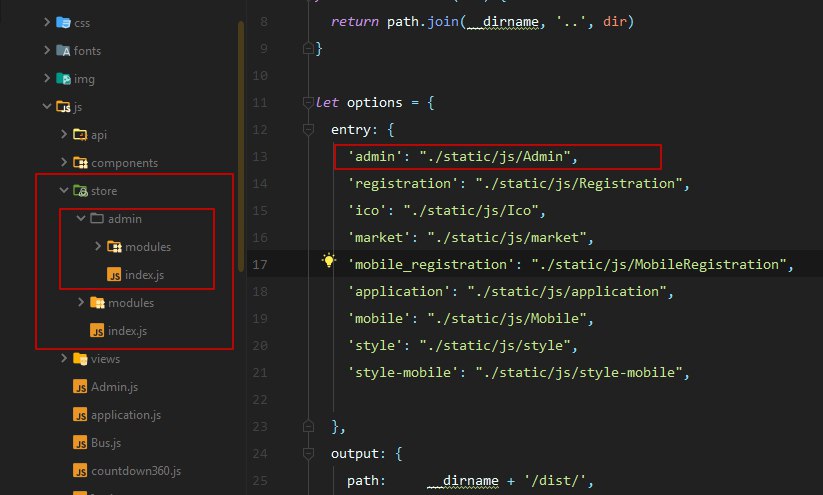
Task: Place cursor on './static/js/Admin' string
Action: point(494,156)
